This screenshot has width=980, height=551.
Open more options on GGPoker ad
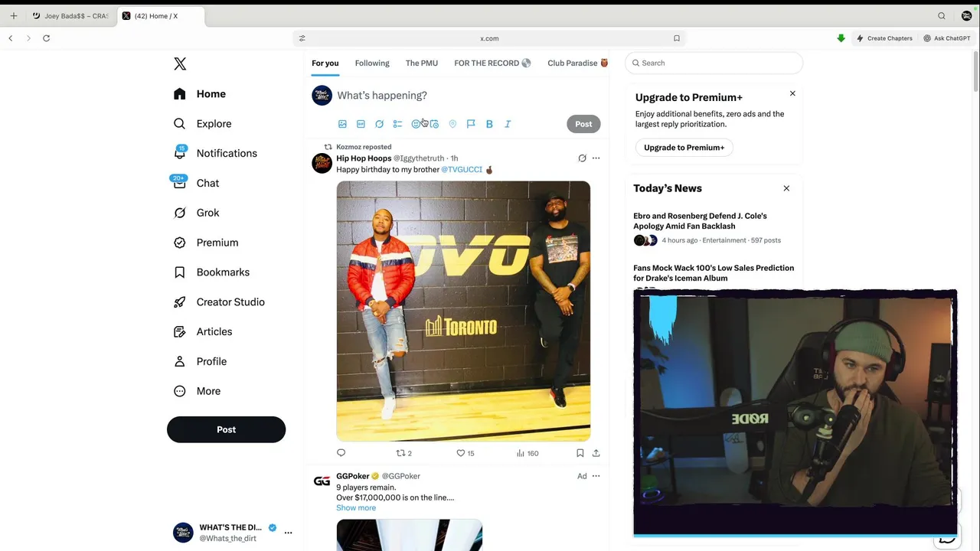point(596,476)
